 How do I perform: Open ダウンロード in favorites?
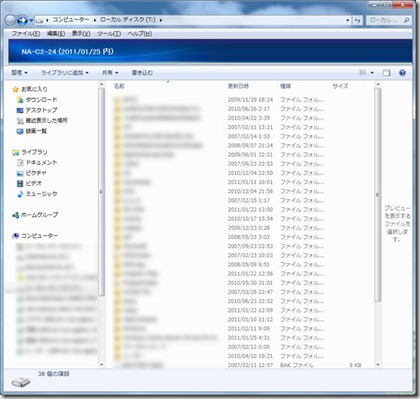coord(41,100)
